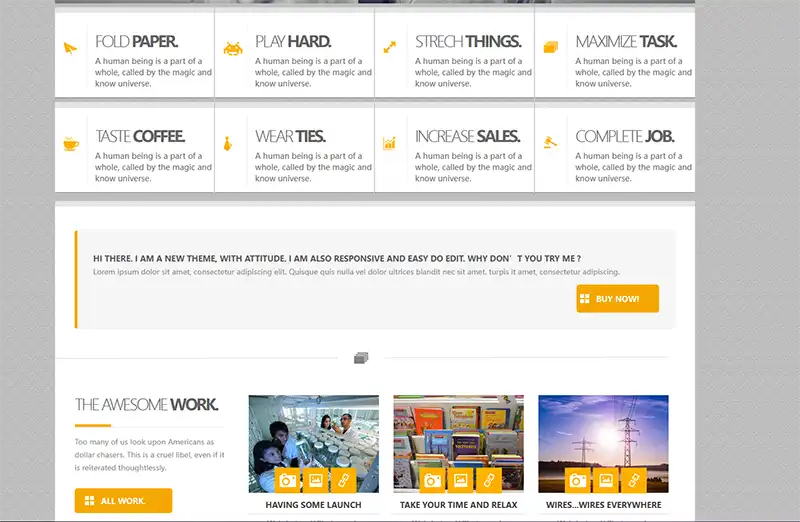
Task: Open the Take Your Time And Relax link
Action: coord(458,505)
